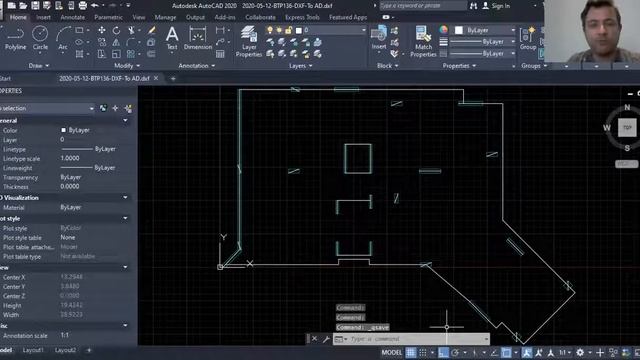The width and height of the screenshot is (640, 360).
Task: Click the Object Color wheel icon in Properties panel
Action: click(444, 30)
